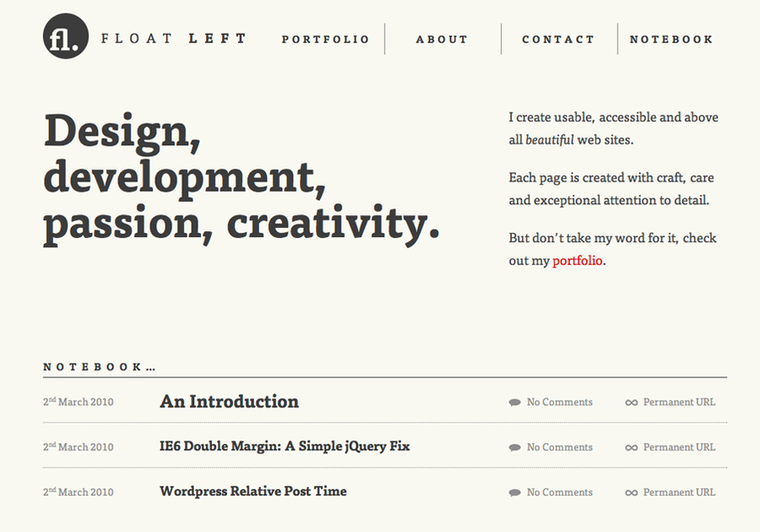This screenshot has width=760, height=532.
Task: Click the speech bubble icon beside "An Introduction"
Action: pos(514,402)
